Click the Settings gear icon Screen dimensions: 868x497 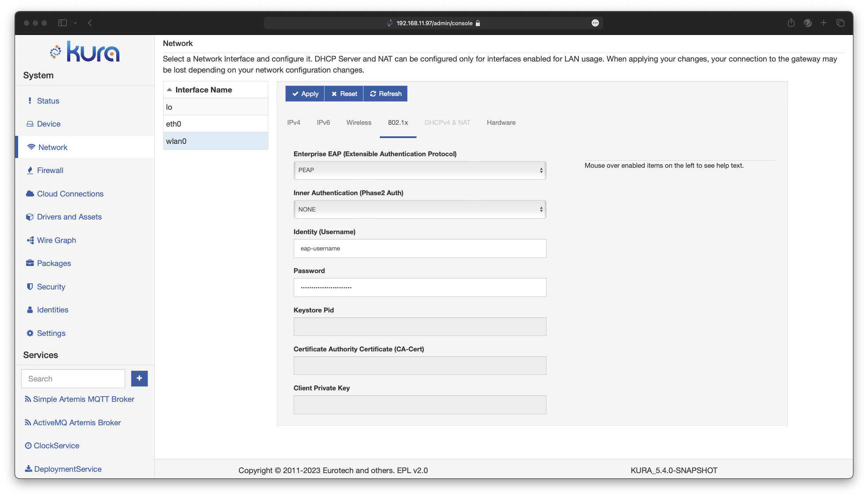point(30,333)
